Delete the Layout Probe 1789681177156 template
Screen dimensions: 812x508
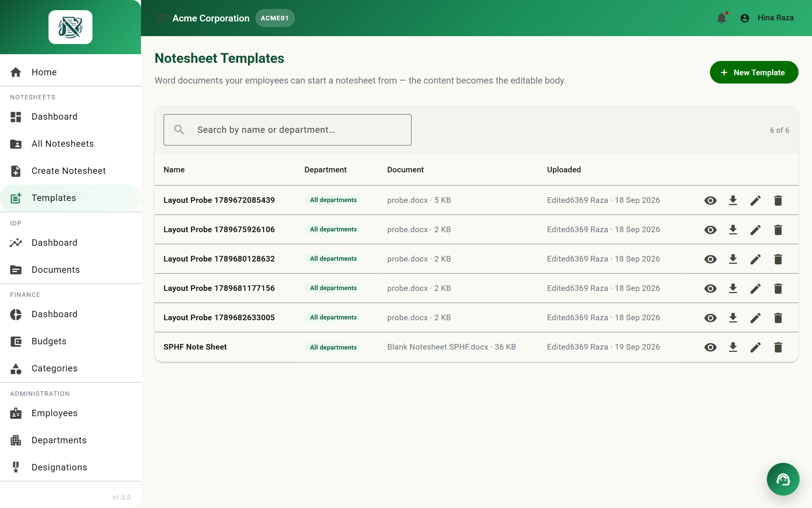778,288
